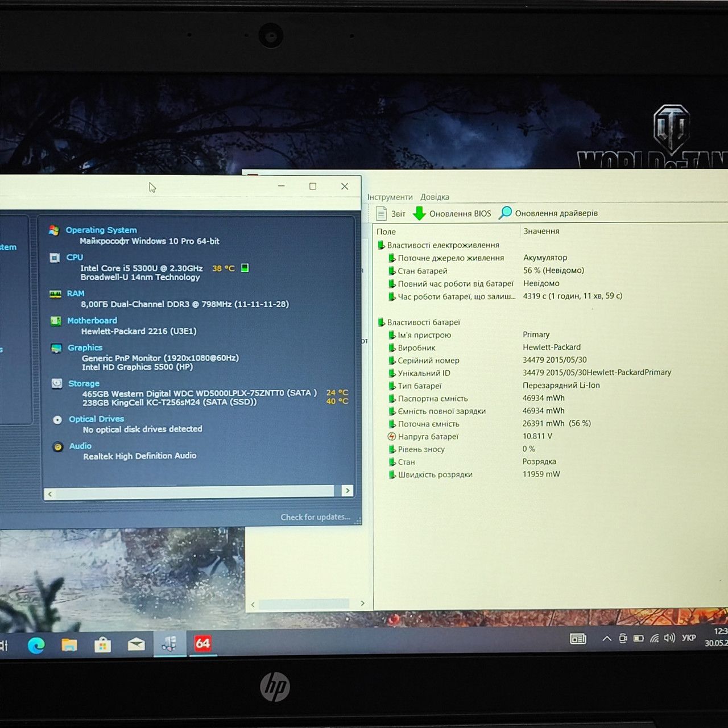Image resolution: width=728 pixels, height=728 pixels.
Task: Click the volume speaker tray icon
Action: (x=669, y=638)
